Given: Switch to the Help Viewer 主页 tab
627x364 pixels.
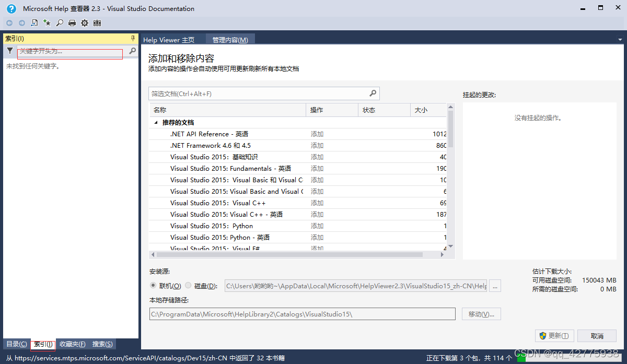Looking at the screenshot, I should [169, 40].
